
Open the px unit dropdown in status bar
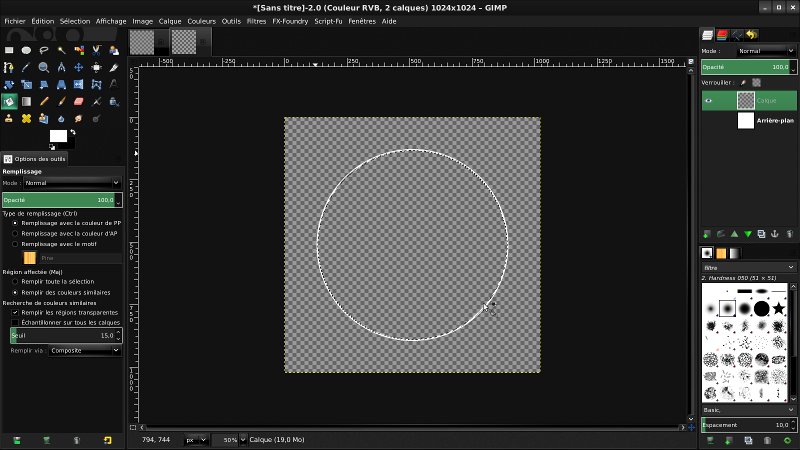coord(196,440)
